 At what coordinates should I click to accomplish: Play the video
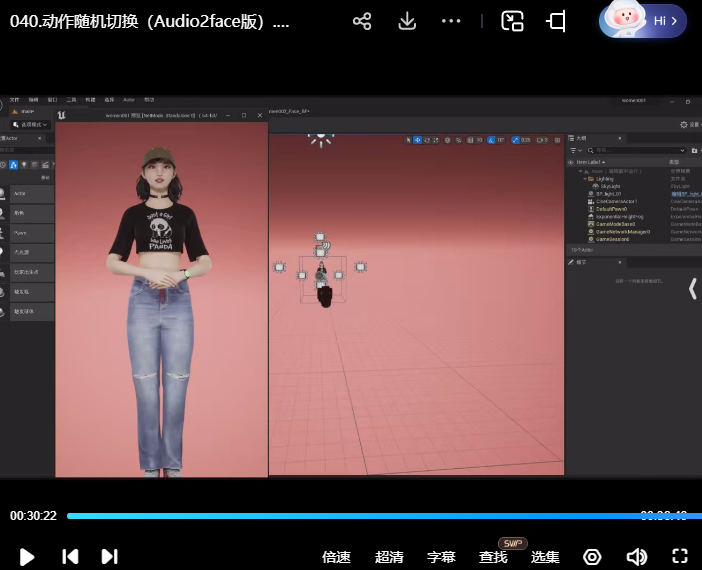[27, 557]
